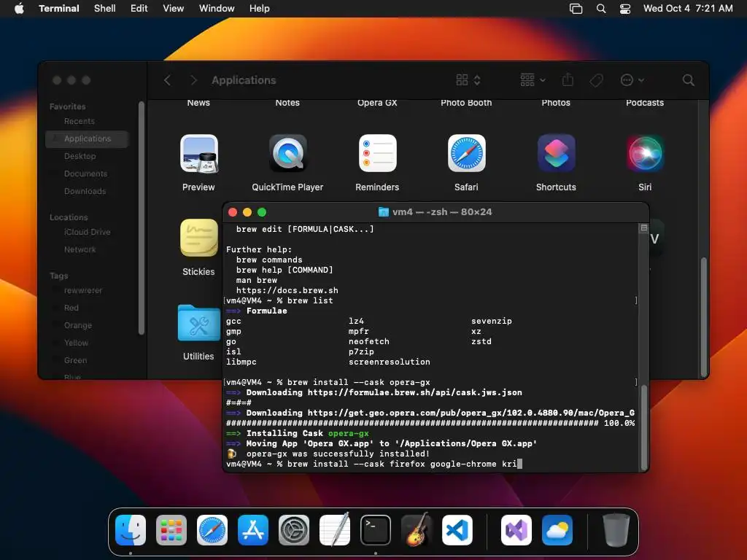Screen dimensions: 747x560
Task: Open the Help menu
Action: tap(260, 9)
